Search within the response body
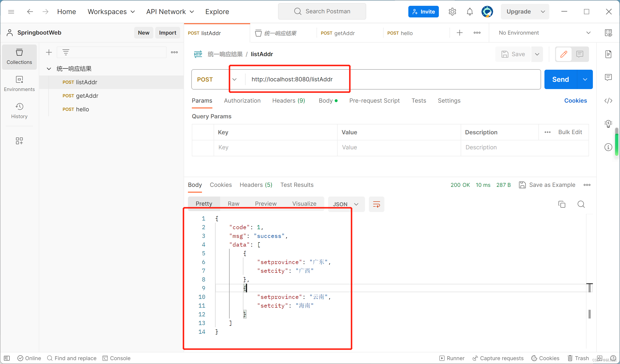The width and height of the screenshot is (620, 364). point(581,204)
